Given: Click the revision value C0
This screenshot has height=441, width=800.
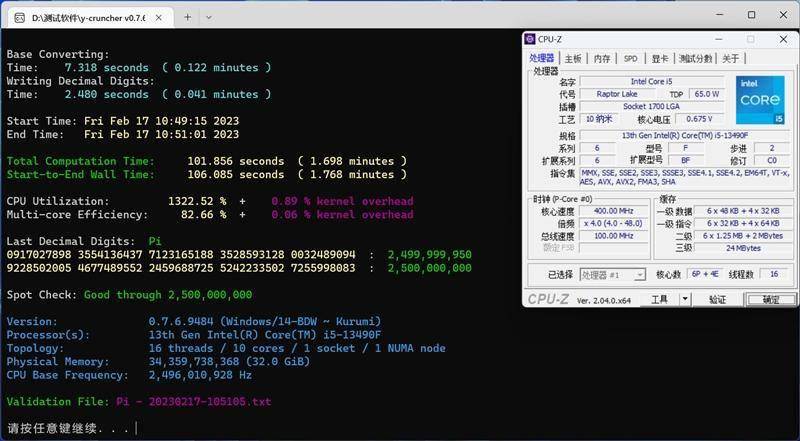Looking at the screenshot, I should 772,160.
